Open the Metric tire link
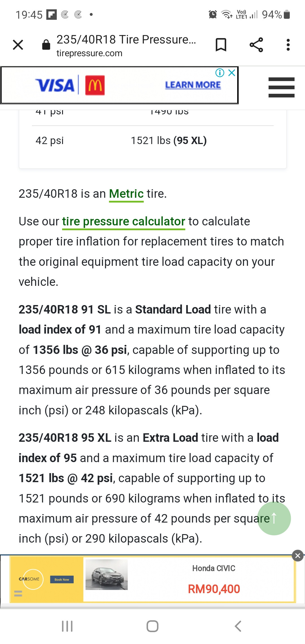Viewport: 305px width, 644px height. pyautogui.click(x=126, y=194)
